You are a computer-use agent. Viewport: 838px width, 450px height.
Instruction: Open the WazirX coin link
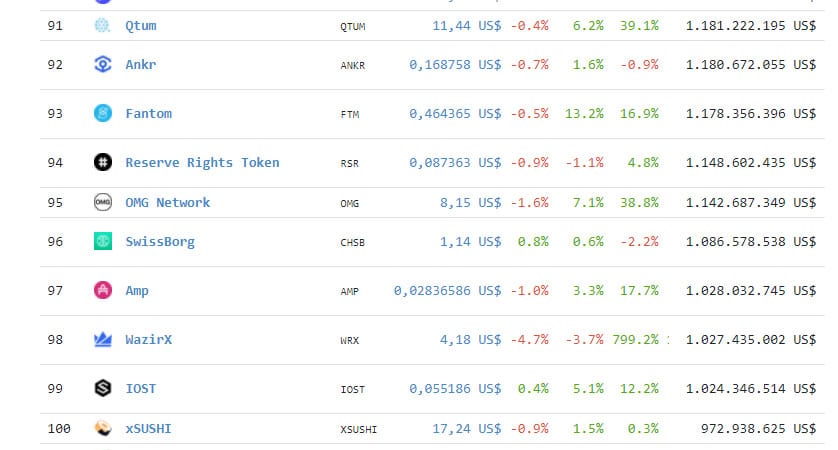coord(148,340)
